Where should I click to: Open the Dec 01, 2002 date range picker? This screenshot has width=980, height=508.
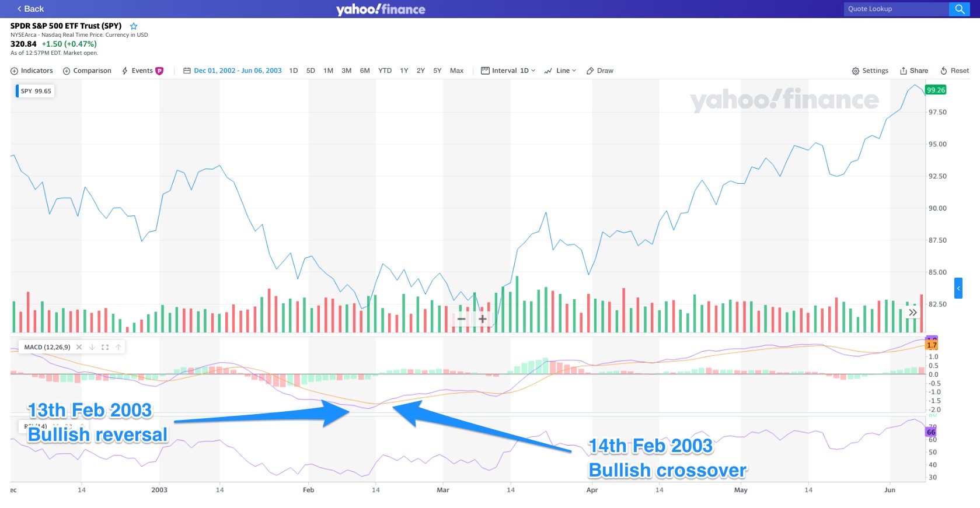point(232,71)
